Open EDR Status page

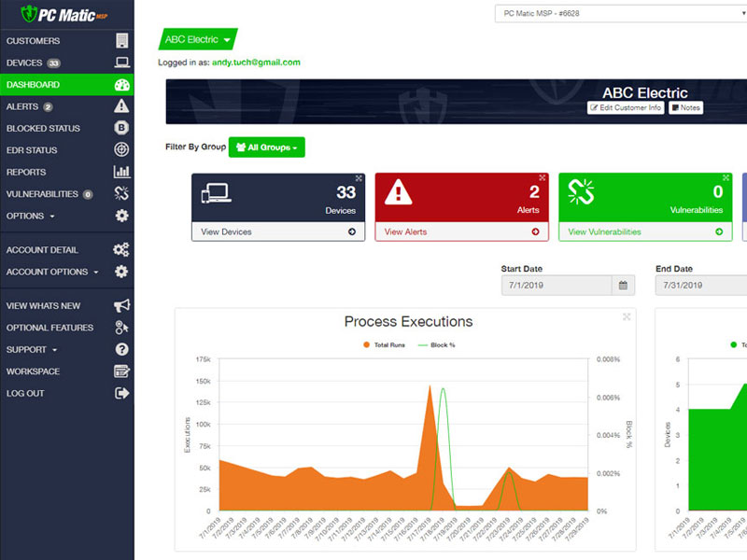tap(66, 150)
